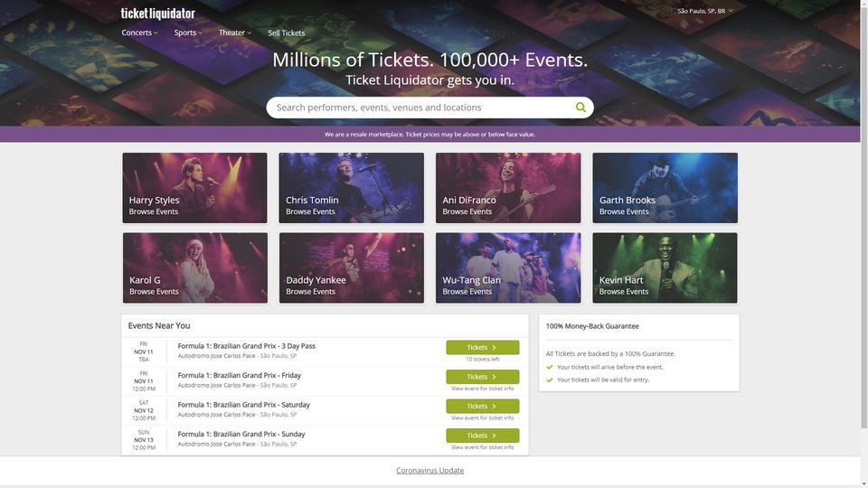Click 'Your tickets will arrive before the event.'

tap(610, 367)
